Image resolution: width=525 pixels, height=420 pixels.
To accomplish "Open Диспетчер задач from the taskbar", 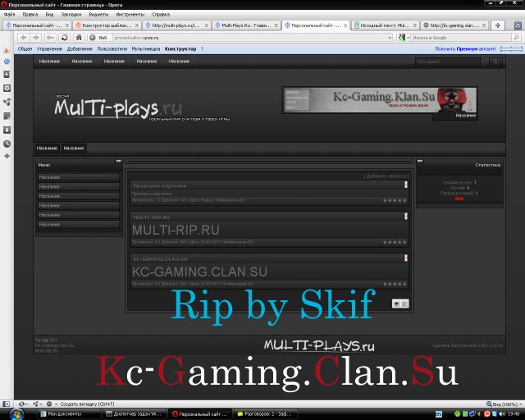I will click(x=135, y=414).
